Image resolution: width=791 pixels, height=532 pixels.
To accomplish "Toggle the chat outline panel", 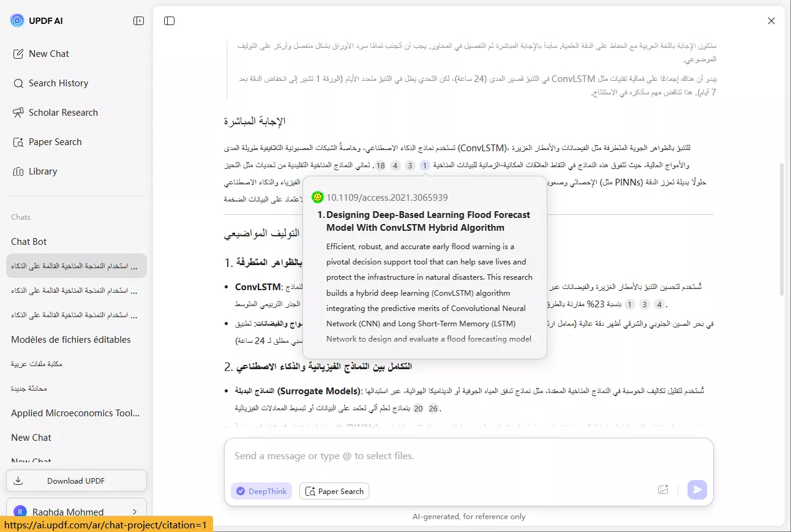I will pos(169,20).
